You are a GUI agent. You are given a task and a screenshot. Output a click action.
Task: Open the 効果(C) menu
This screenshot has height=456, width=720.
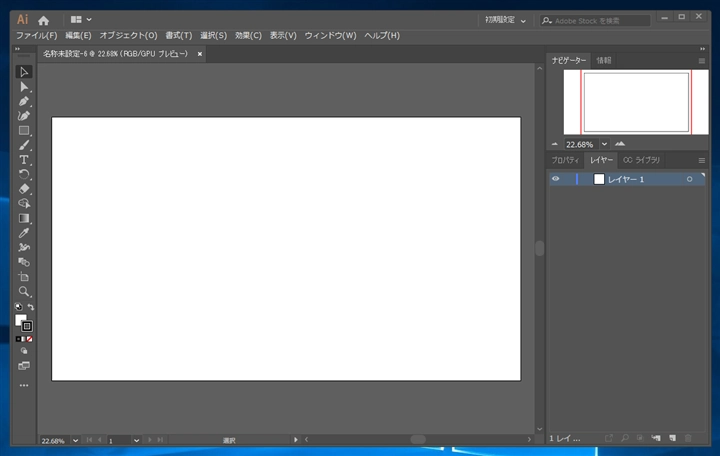tap(248, 35)
